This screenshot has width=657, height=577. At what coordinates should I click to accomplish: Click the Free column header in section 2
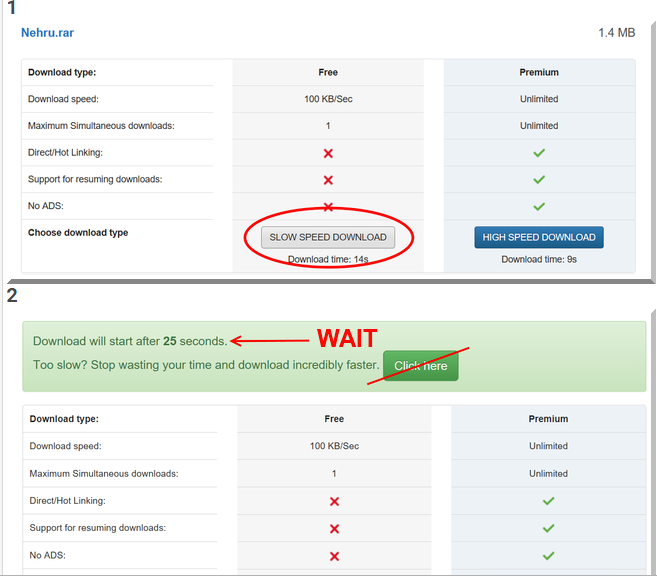pos(334,419)
